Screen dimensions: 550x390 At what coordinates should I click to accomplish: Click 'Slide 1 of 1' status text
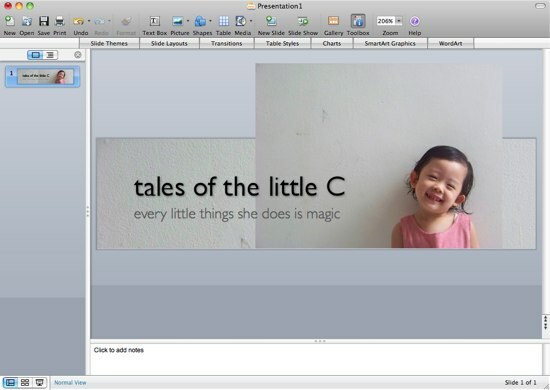coord(521,382)
